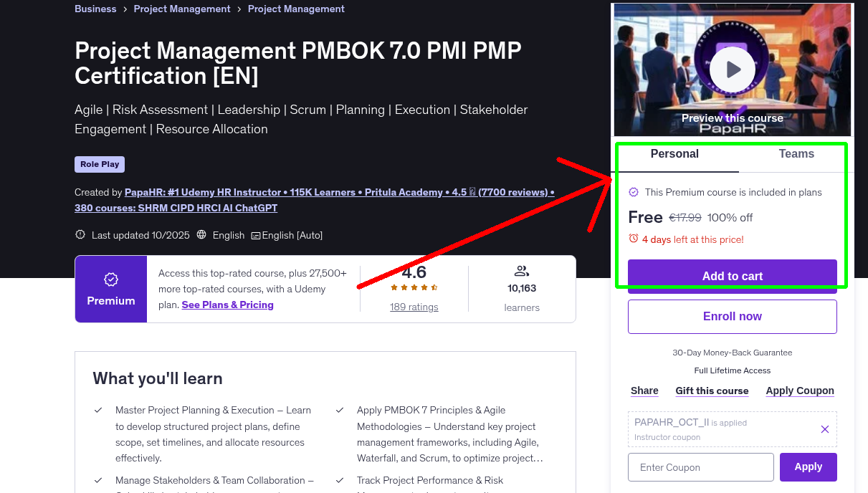Click the Premium badge checkmark icon

coord(111,279)
